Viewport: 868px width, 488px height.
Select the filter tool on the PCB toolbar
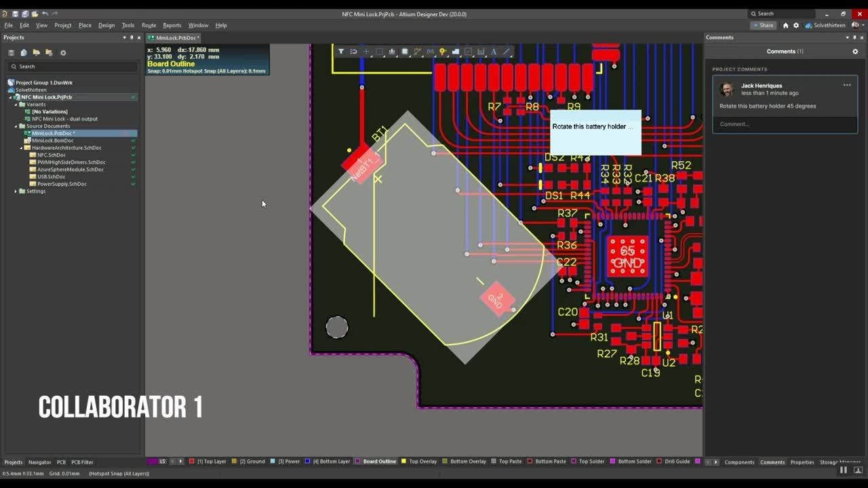(340, 52)
